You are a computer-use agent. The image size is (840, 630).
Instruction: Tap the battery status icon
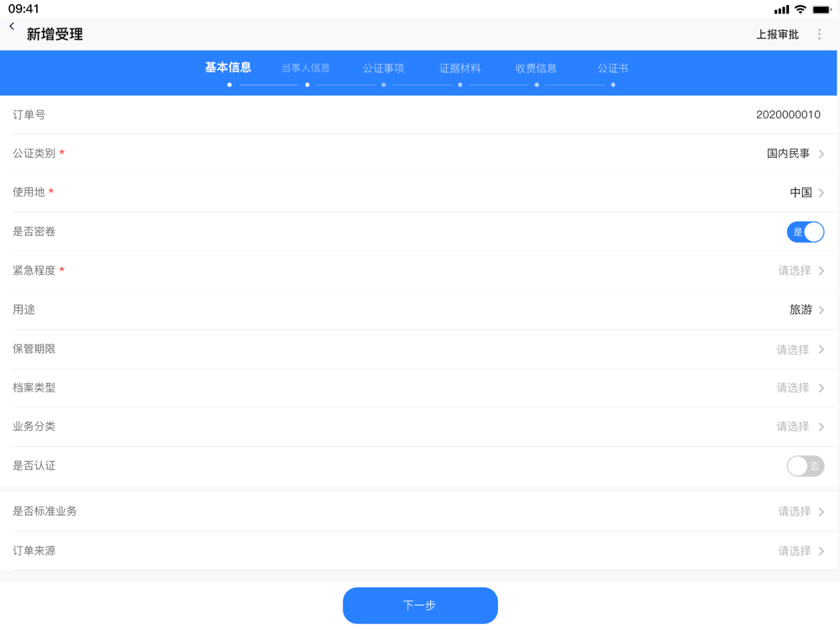(x=822, y=9)
